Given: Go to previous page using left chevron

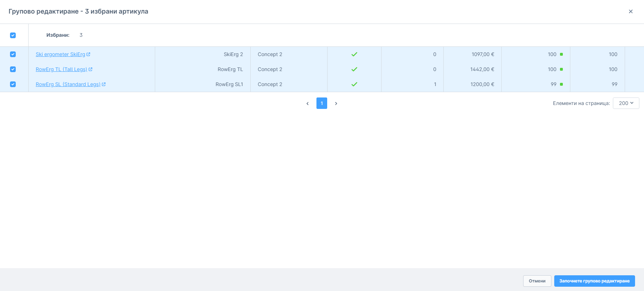Looking at the screenshot, I should [x=308, y=103].
